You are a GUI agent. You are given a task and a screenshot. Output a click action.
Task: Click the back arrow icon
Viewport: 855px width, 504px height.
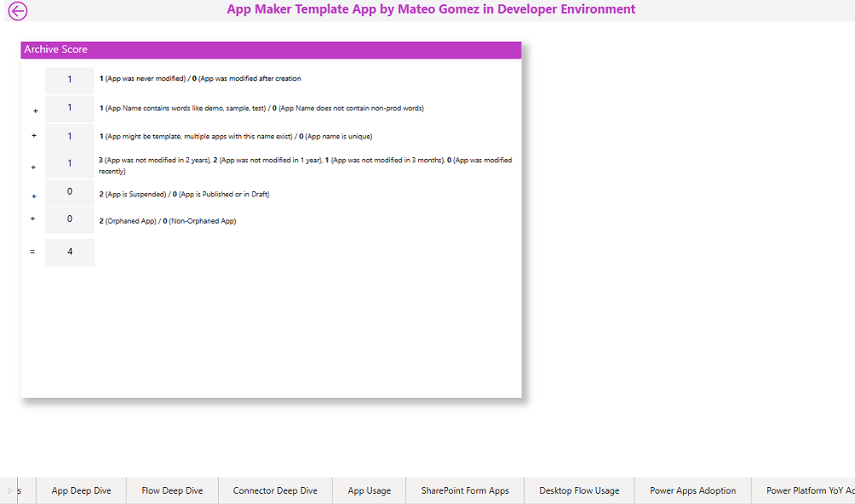click(x=18, y=11)
